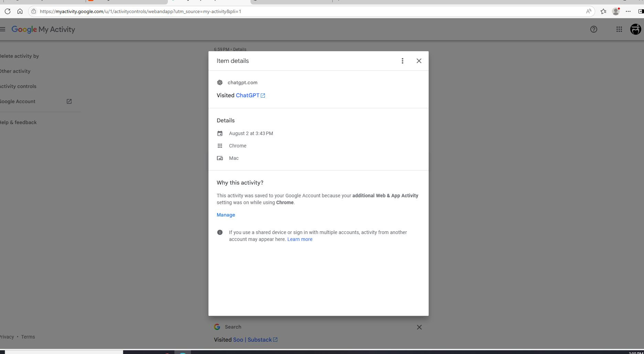Open the Help question mark icon
The width and height of the screenshot is (644, 354).
click(593, 29)
